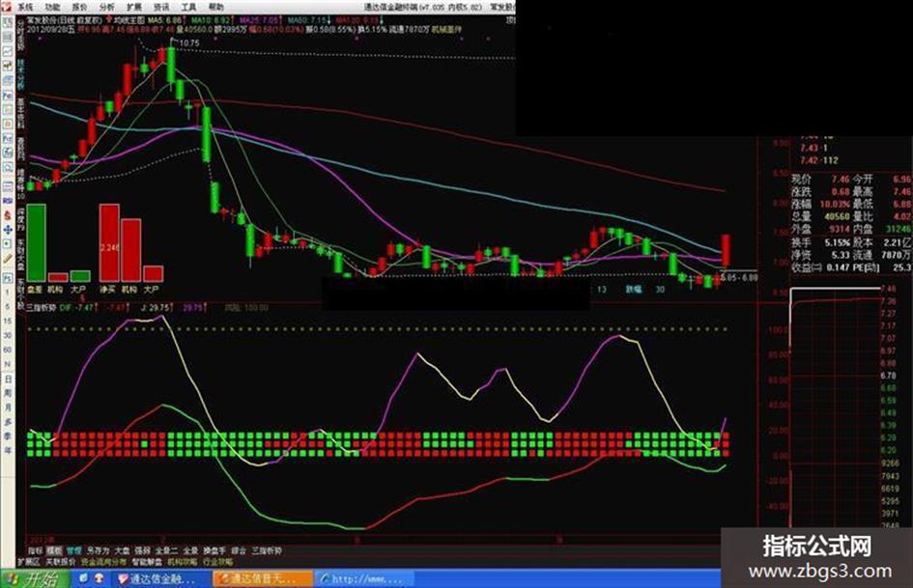Click the RSI indicator icon in sidebar
The image size is (913, 588).
point(8,200)
